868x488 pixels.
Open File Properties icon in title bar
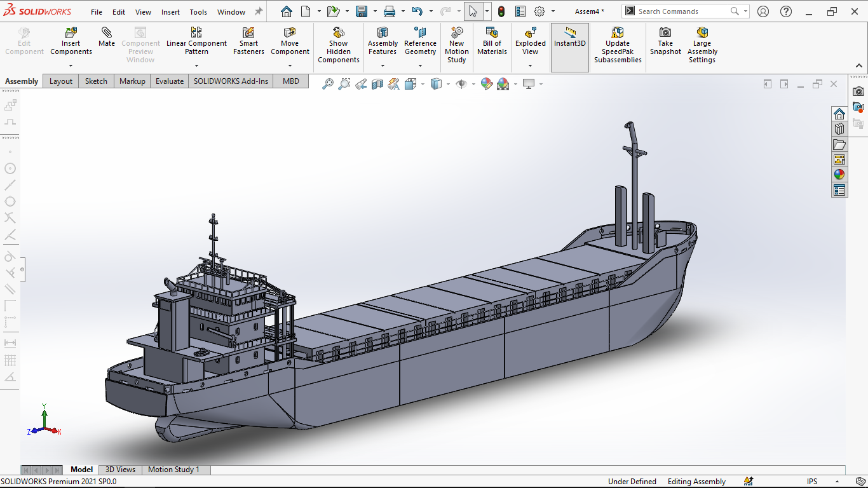point(520,11)
